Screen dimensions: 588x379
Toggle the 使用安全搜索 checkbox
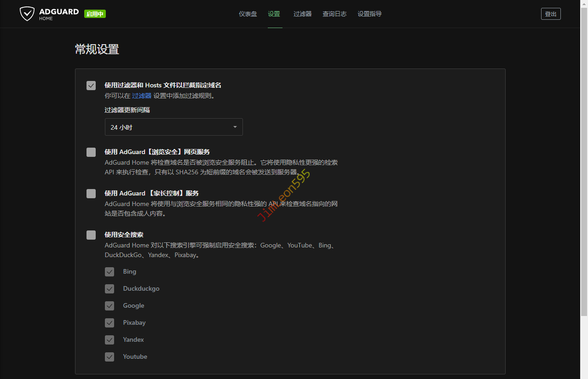(91, 235)
